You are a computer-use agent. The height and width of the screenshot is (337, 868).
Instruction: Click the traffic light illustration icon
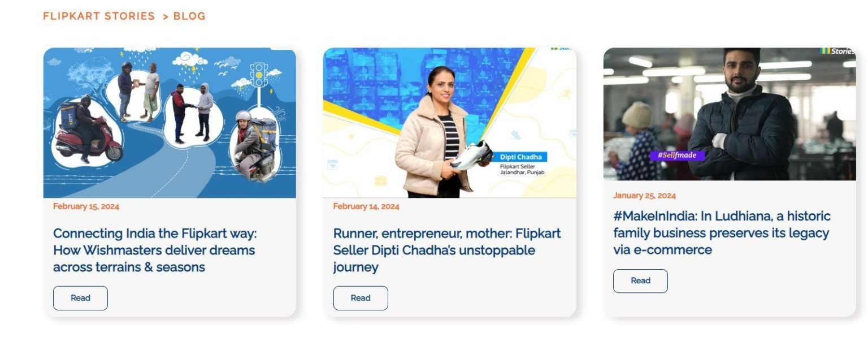(259, 75)
